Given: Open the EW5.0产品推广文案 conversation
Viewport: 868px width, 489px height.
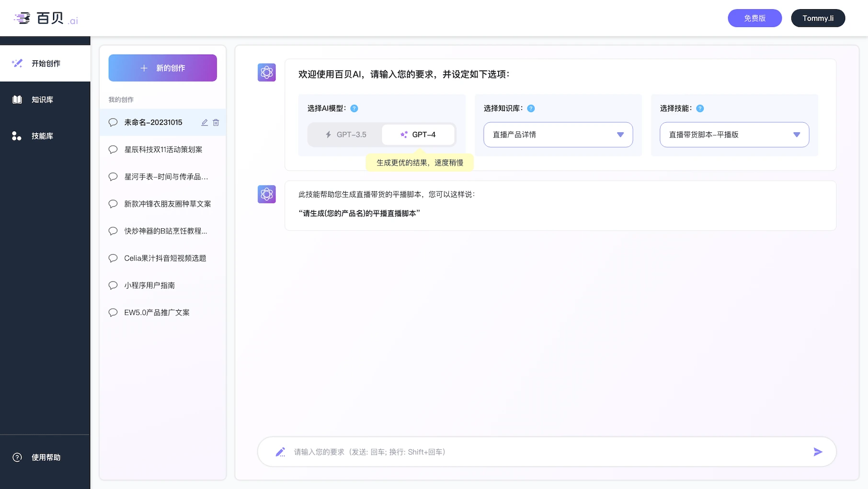Looking at the screenshot, I should point(157,312).
